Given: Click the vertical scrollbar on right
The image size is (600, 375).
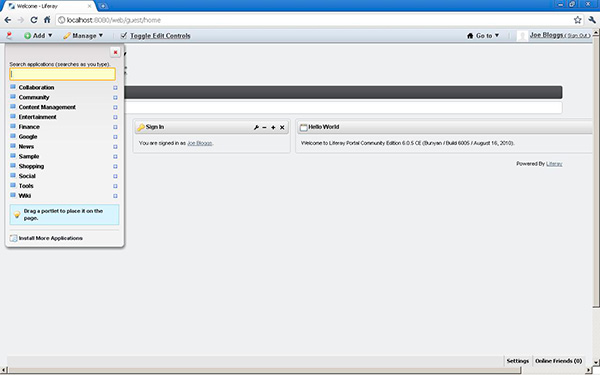Looking at the screenshot, I should click(596, 172).
